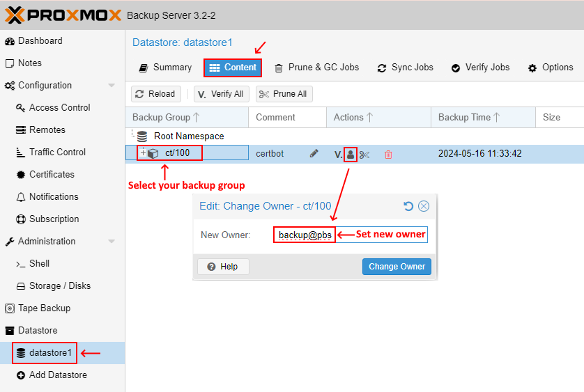Click Add Datastore
Screen dimensions: 584x392
52,375
